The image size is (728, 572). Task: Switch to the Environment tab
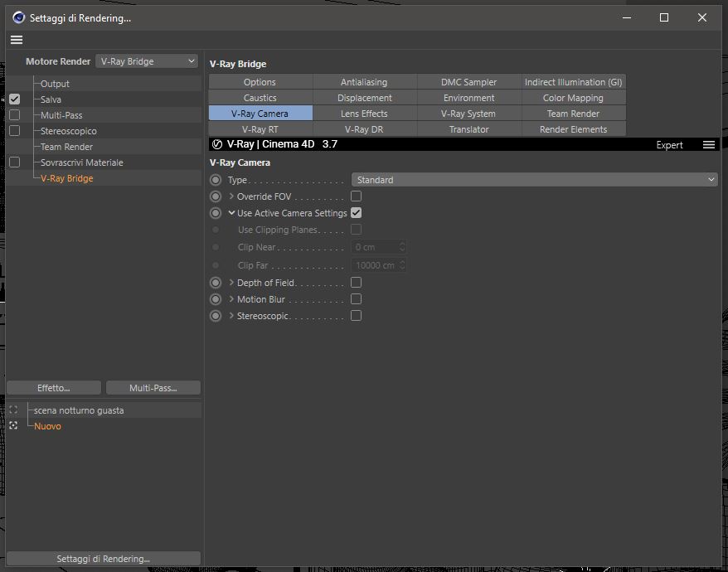pyautogui.click(x=469, y=98)
